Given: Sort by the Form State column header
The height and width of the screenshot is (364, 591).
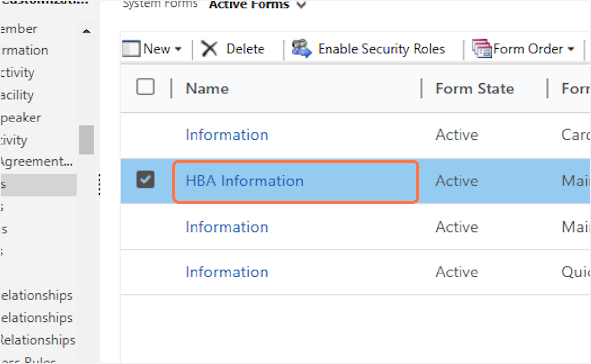Looking at the screenshot, I should [474, 89].
